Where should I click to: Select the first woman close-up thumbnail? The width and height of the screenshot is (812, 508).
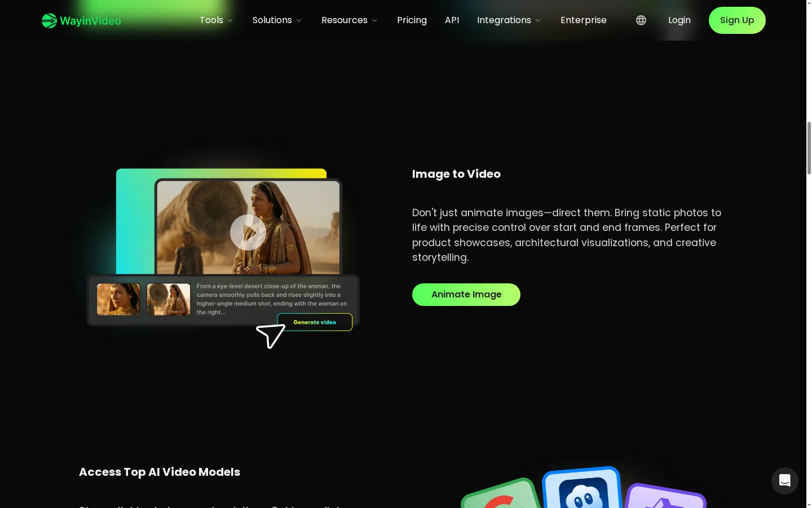[x=118, y=299]
